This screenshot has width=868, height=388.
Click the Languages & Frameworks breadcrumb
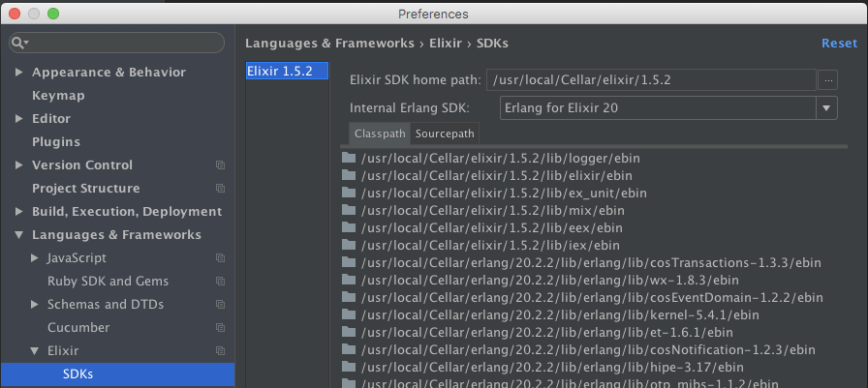click(x=329, y=44)
